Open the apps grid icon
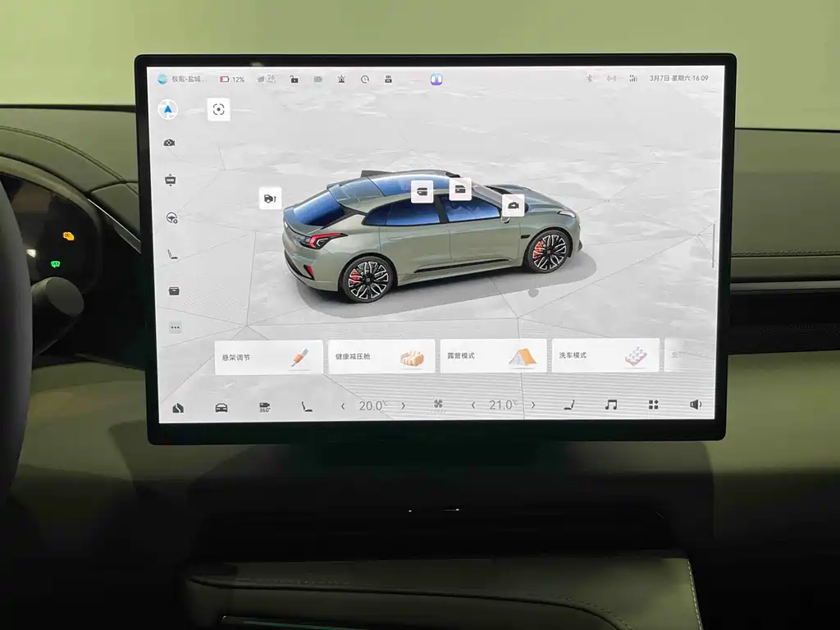This screenshot has width=840, height=630. [654, 405]
